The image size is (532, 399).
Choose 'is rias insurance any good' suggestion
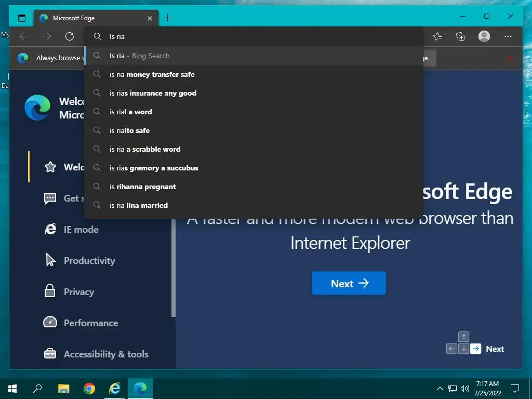(254, 93)
